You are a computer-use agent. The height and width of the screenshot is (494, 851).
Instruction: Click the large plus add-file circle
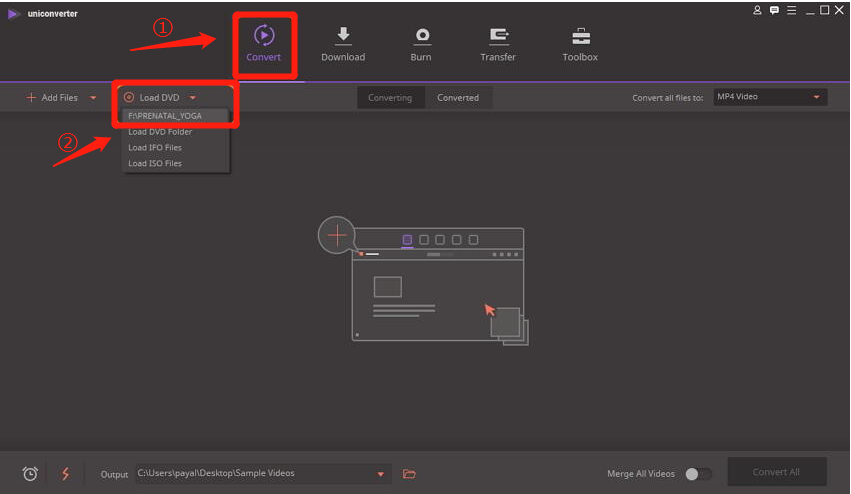tap(336, 235)
